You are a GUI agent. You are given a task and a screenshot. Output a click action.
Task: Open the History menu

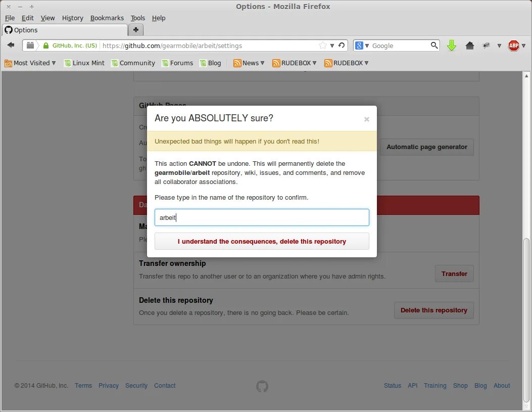click(x=72, y=18)
